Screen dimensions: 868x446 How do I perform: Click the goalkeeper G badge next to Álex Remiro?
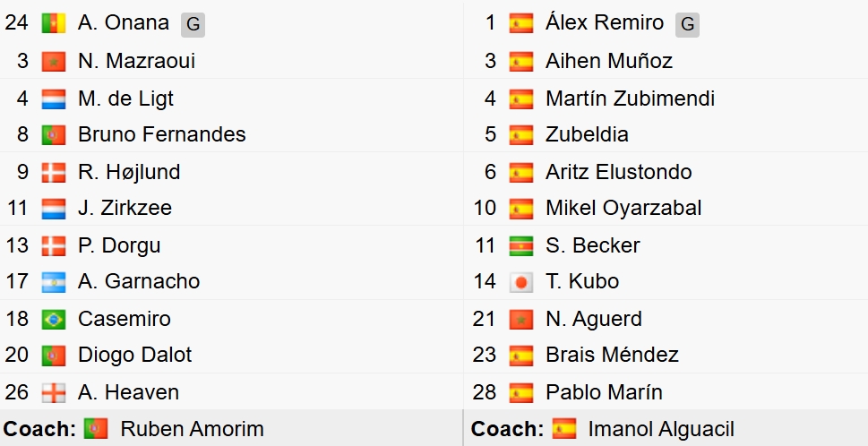click(x=687, y=25)
